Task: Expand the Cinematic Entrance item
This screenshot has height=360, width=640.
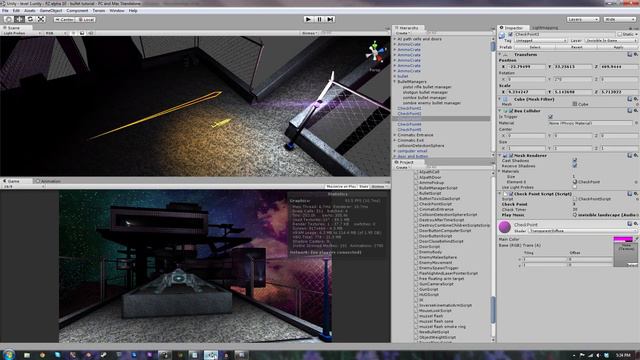Action: [395, 135]
